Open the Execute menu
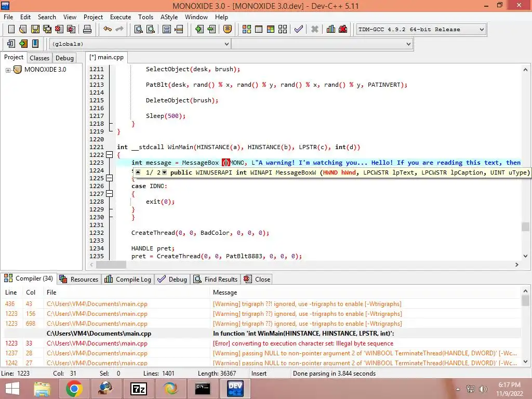 [x=121, y=17]
